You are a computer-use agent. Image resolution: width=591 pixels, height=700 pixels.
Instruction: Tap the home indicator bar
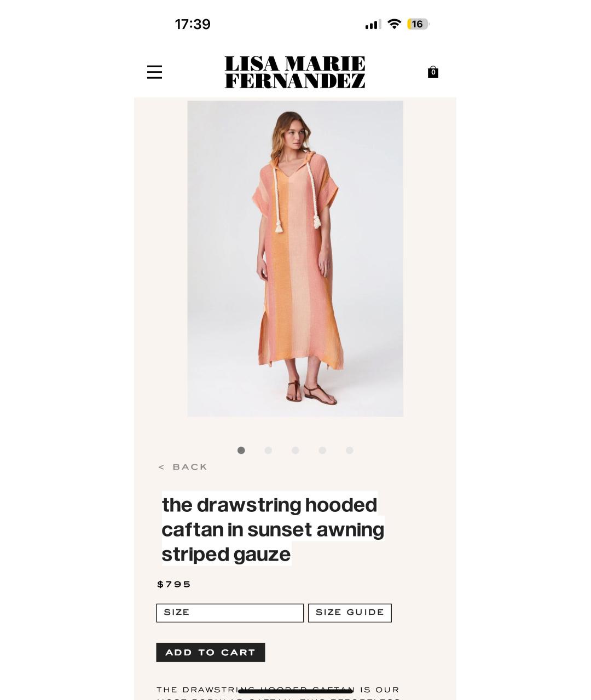[x=296, y=691]
